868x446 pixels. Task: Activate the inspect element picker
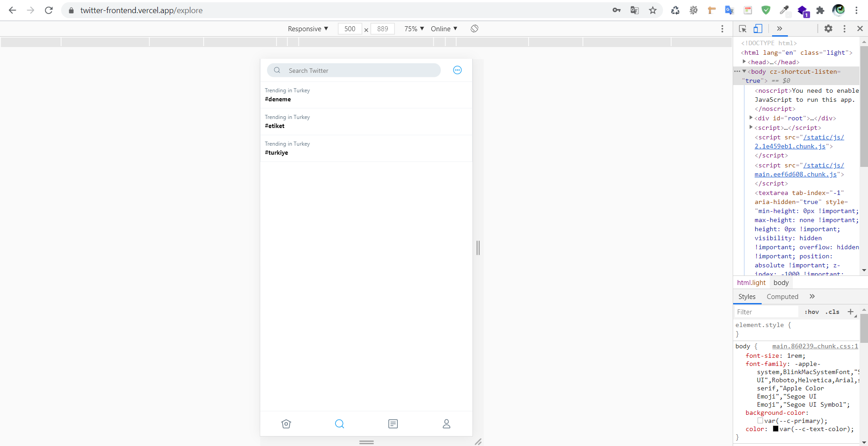click(743, 28)
